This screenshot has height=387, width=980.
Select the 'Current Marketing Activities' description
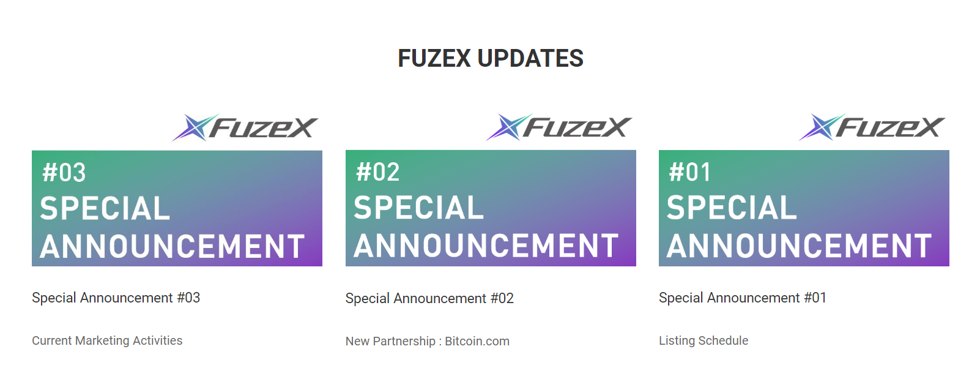pyautogui.click(x=107, y=340)
